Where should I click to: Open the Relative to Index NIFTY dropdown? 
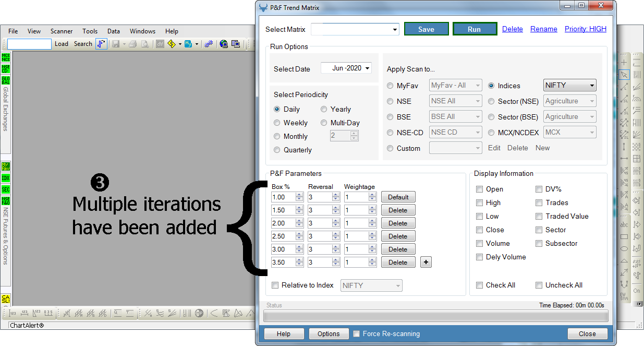coord(371,285)
